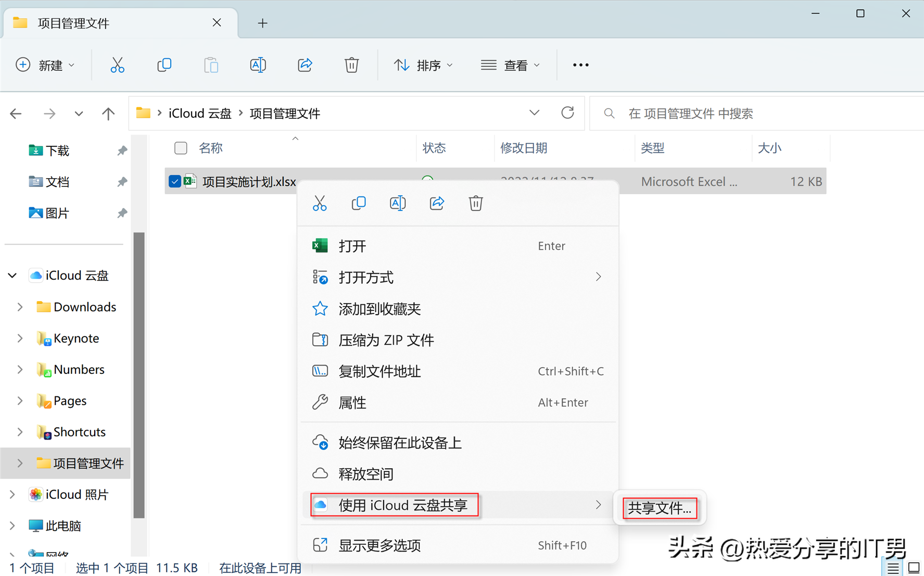Open 属性 from the context menu
924x576 pixels.
(x=458, y=403)
